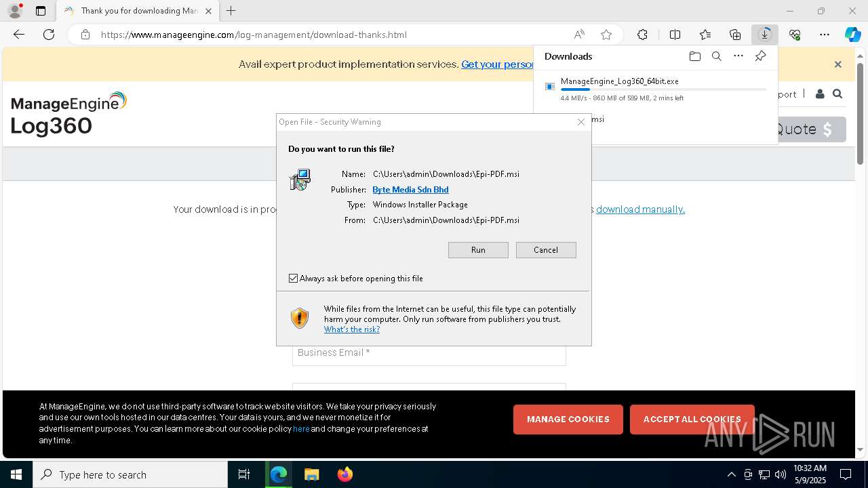Click Get your personal link in banner
The height and width of the screenshot is (488, 868).
pyautogui.click(x=498, y=64)
